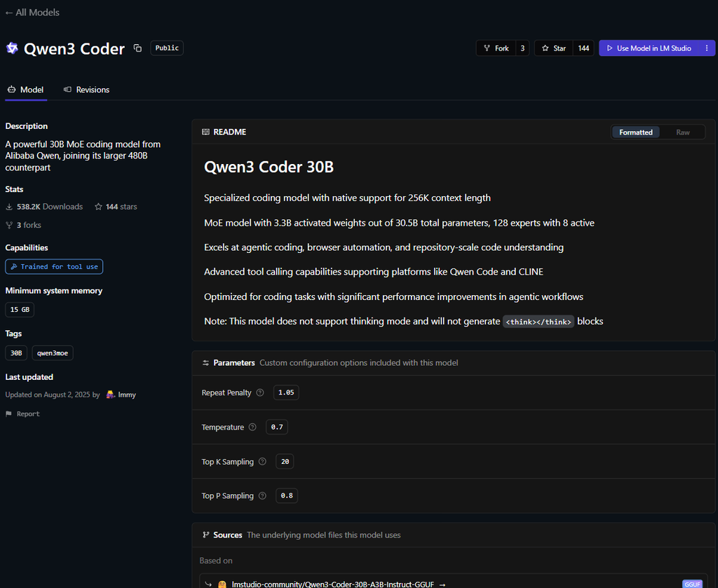Click the Qwen logo icon beside the title

tap(13, 48)
